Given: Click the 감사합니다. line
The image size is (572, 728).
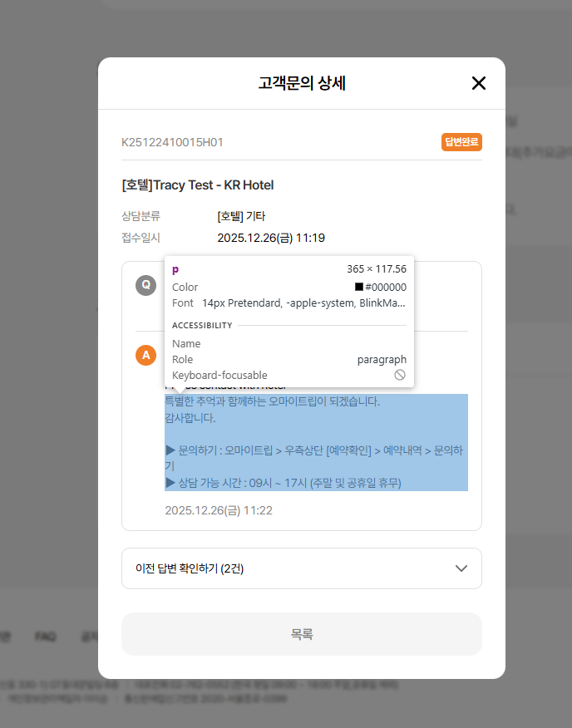Looking at the screenshot, I should pyautogui.click(x=190, y=418).
